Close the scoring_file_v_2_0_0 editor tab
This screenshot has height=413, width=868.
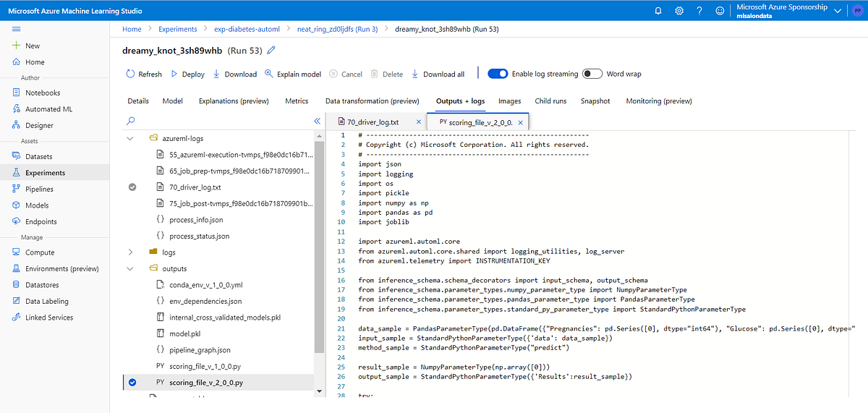[x=520, y=122]
